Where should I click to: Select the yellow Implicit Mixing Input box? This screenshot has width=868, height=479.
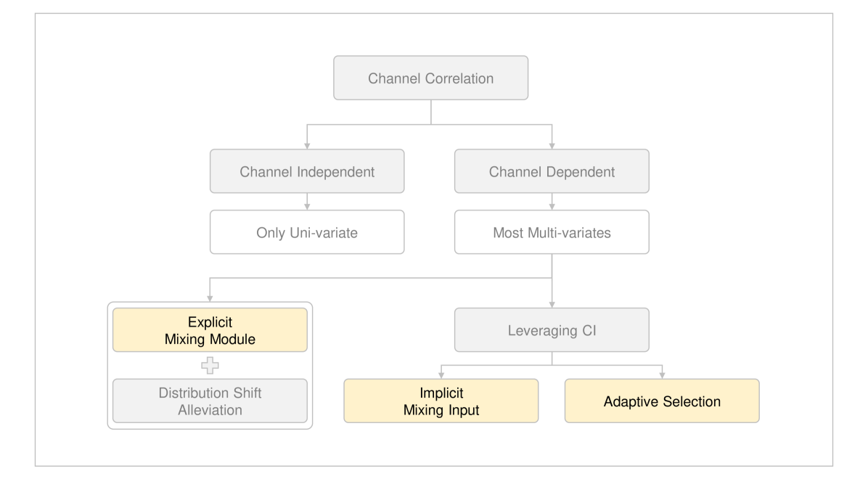(441, 401)
